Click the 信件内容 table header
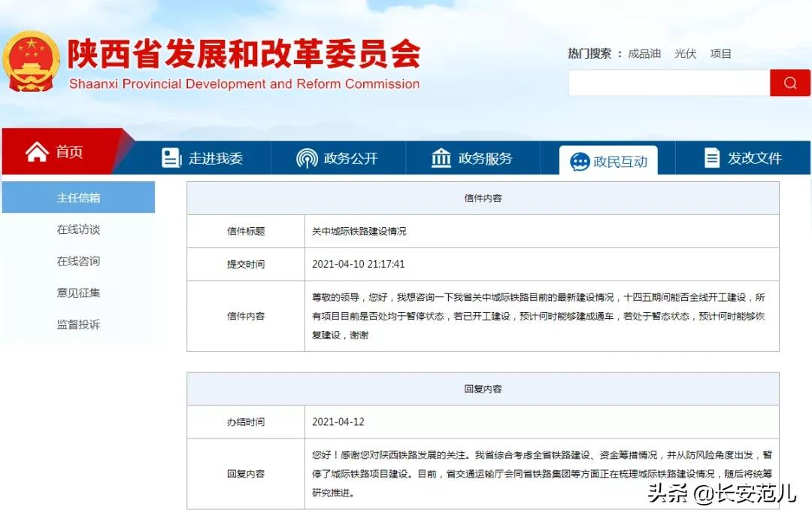The image size is (812, 519). [483, 198]
